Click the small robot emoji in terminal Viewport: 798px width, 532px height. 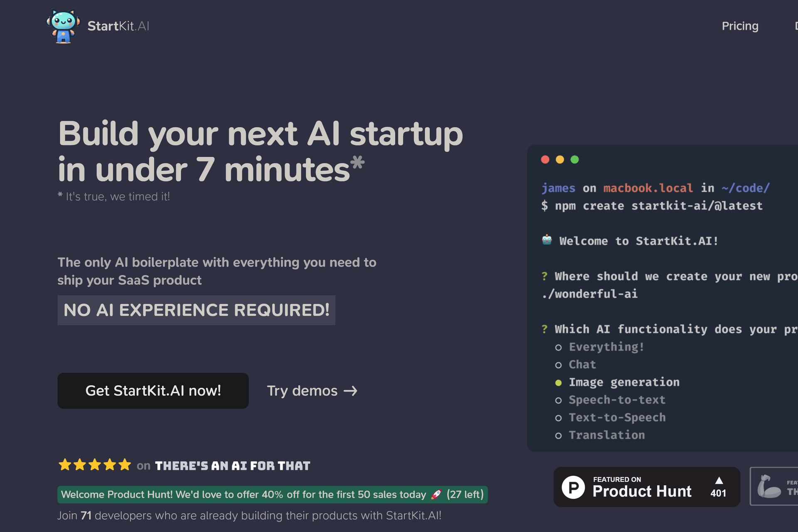pyautogui.click(x=547, y=240)
